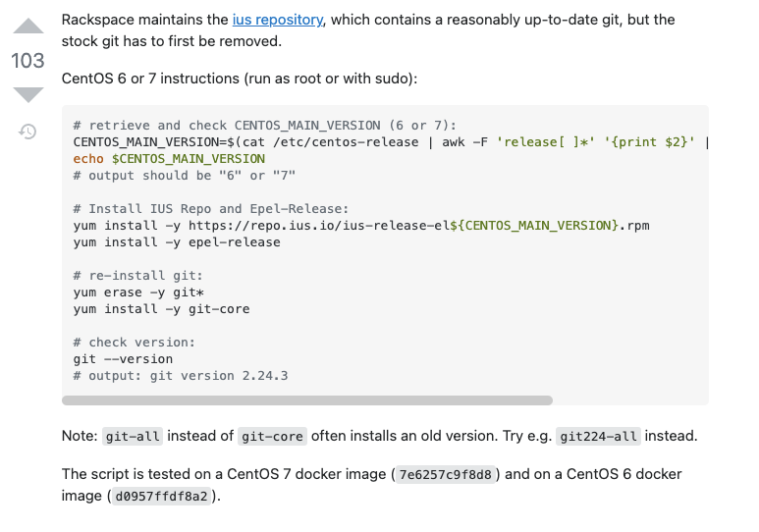759x532 pixels.
Task: Click the echo $CENTOS_MAIN_VERSION line
Action: click(169, 159)
